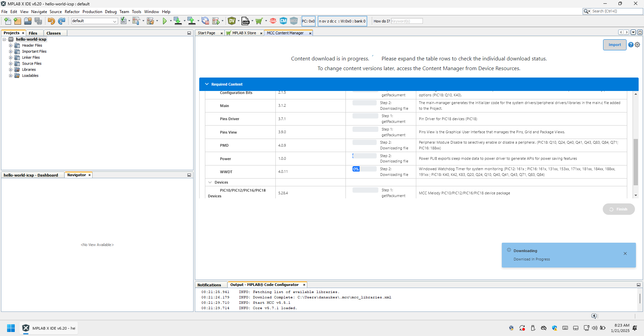Open the Data Visualizer (DV) icon
This screenshot has width=644, height=336.
232,21
